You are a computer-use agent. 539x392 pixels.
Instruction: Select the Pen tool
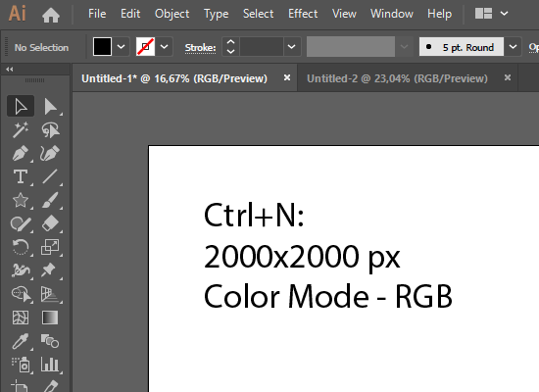(x=21, y=153)
